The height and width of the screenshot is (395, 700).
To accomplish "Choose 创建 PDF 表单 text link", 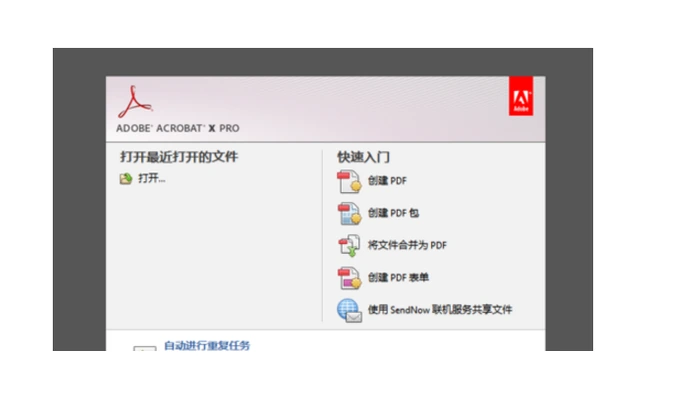I will tap(398, 278).
